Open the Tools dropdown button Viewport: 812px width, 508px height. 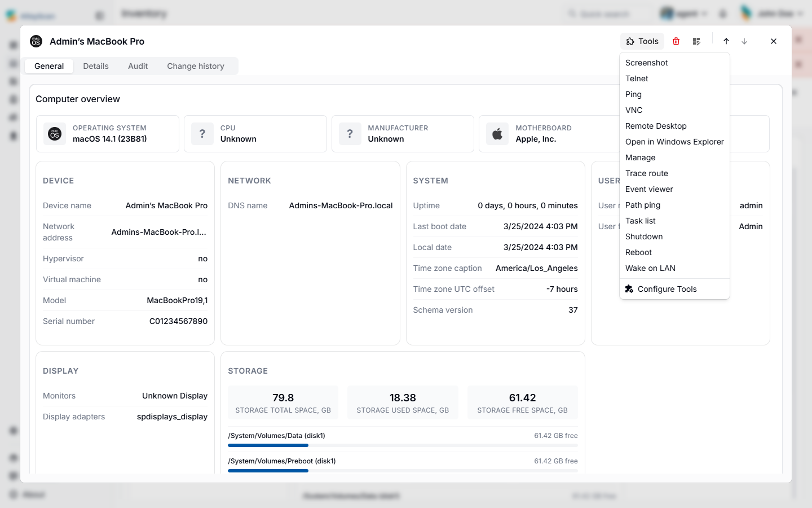[642, 41]
